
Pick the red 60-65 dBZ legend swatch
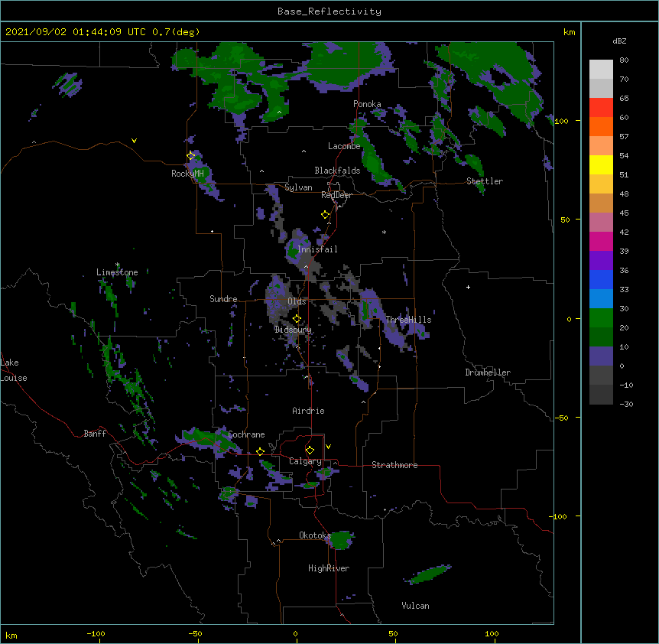(x=601, y=108)
